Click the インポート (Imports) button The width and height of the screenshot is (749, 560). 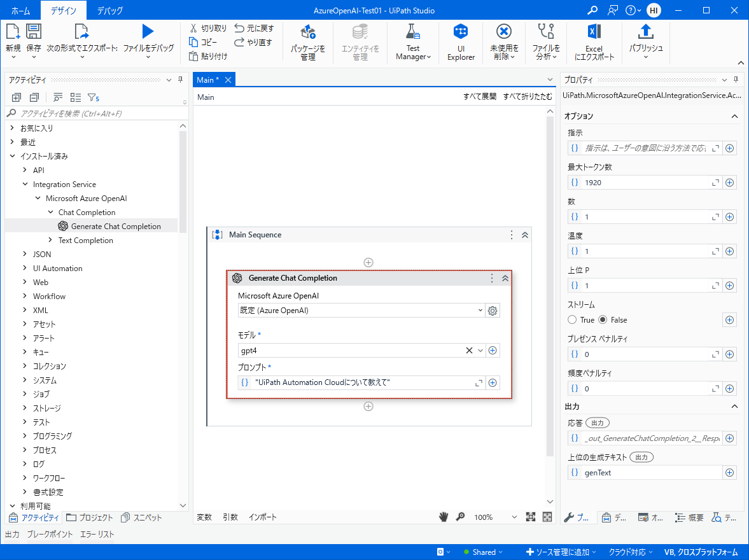[x=263, y=517]
